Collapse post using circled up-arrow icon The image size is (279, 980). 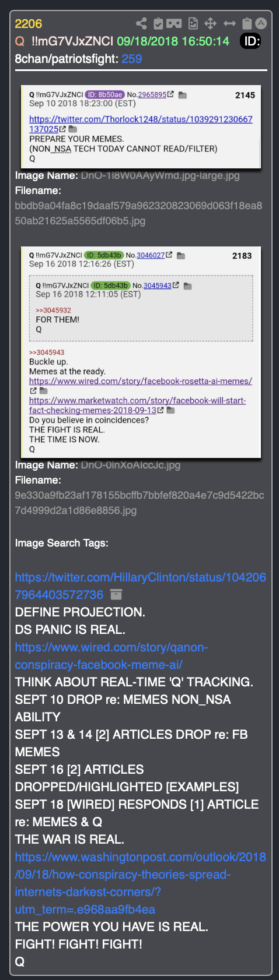tap(261, 23)
